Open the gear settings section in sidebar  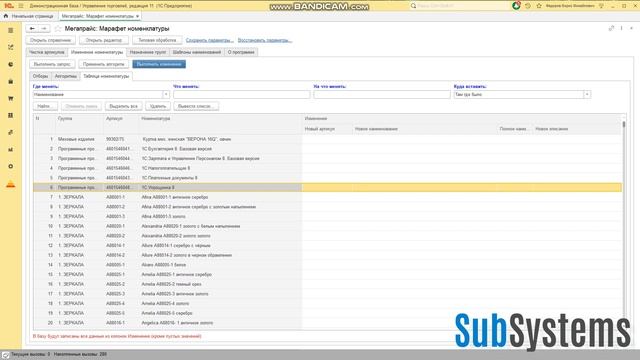pyautogui.click(x=11, y=167)
